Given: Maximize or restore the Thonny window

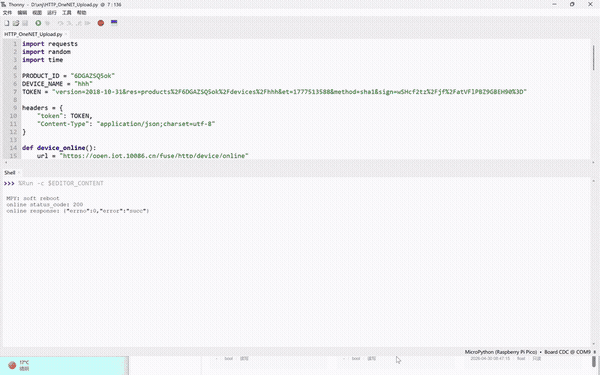Looking at the screenshot, I should pos(572,4).
